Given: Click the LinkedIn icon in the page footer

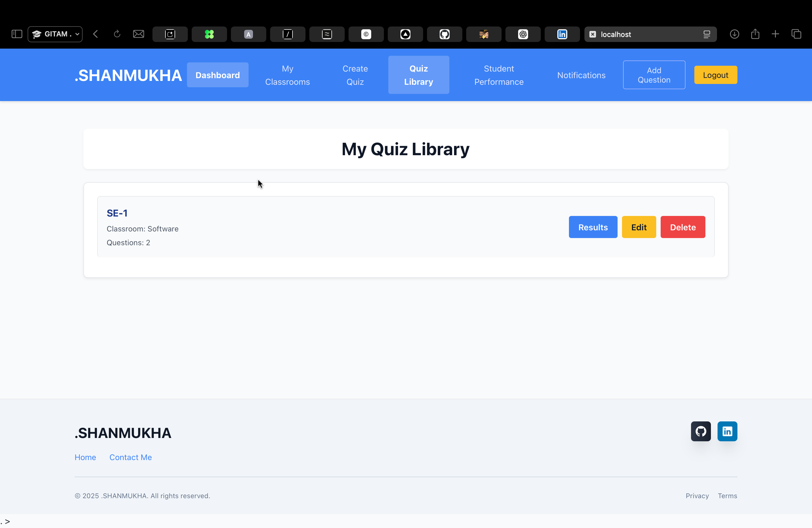Looking at the screenshot, I should (x=727, y=431).
